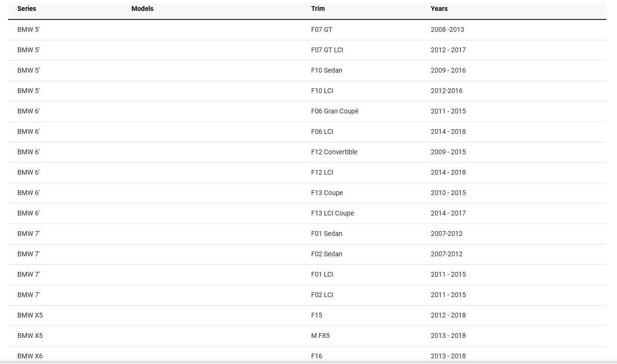
Task: Click the F01 Sedan trim entry
Action: [326, 233]
